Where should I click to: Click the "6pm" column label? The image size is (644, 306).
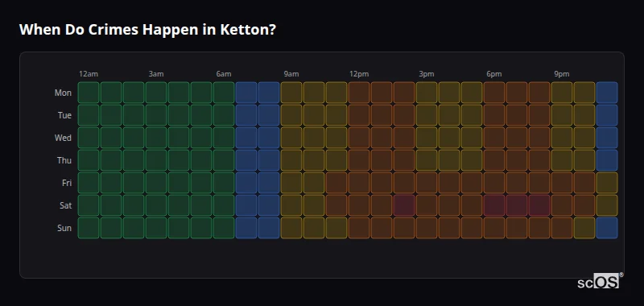point(494,74)
